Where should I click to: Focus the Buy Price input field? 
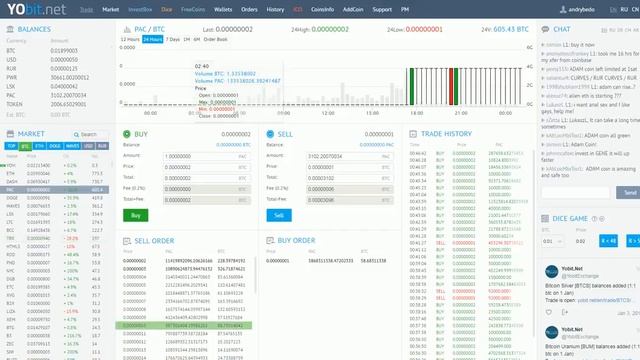[207, 167]
